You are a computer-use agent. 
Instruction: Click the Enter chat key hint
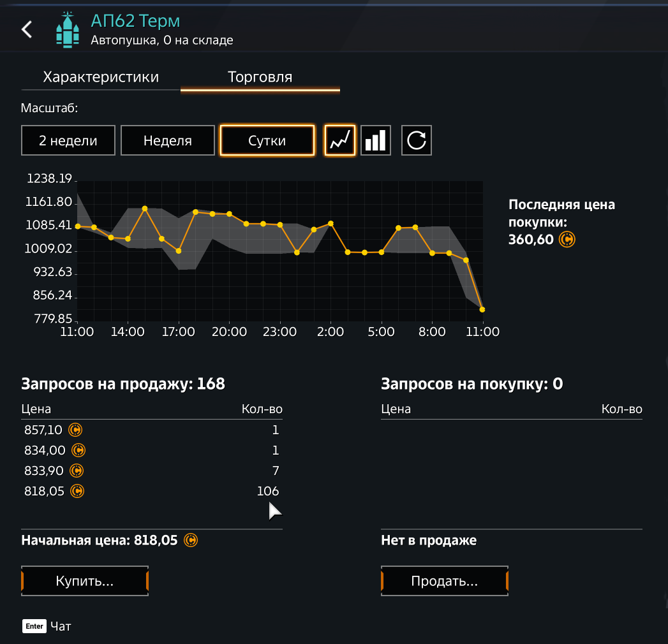tap(34, 626)
